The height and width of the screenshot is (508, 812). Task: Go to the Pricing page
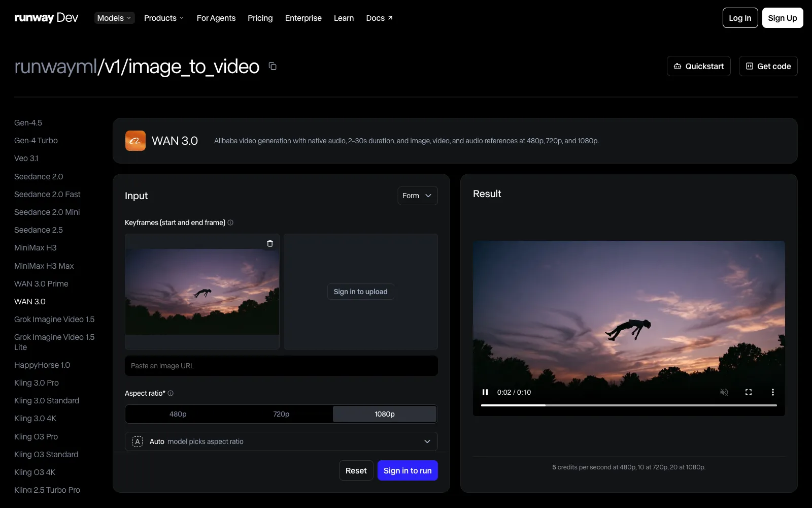260,18
